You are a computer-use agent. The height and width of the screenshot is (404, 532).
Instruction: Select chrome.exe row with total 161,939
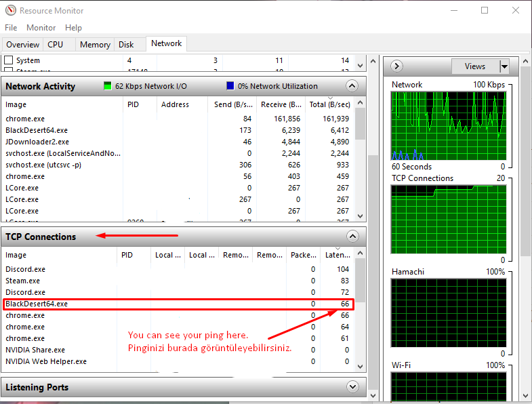[x=178, y=119]
